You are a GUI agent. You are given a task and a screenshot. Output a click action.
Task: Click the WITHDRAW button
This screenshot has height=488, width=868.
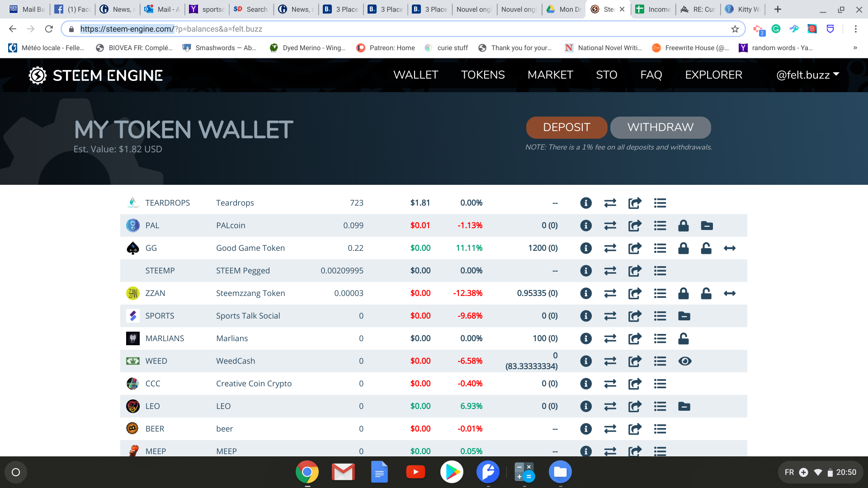tap(660, 127)
